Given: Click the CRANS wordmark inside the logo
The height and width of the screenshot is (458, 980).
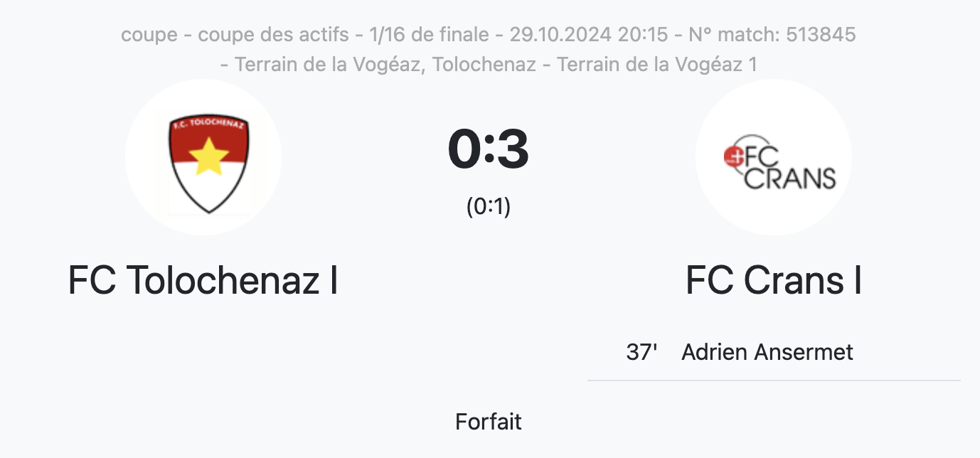Looking at the screenshot, I should pyautogui.click(x=789, y=179).
